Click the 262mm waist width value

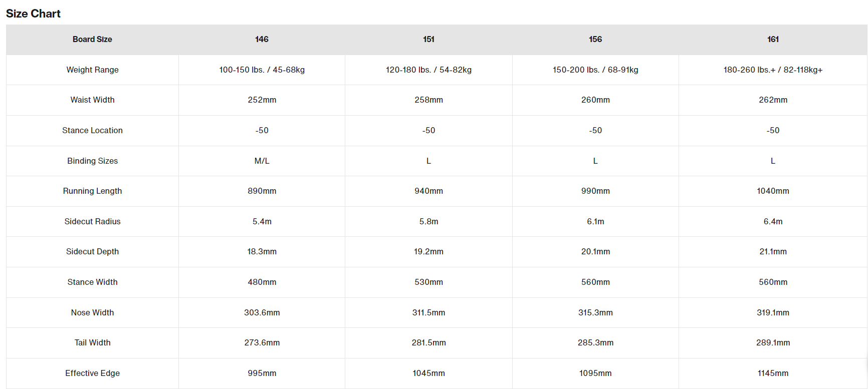(773, 100)
